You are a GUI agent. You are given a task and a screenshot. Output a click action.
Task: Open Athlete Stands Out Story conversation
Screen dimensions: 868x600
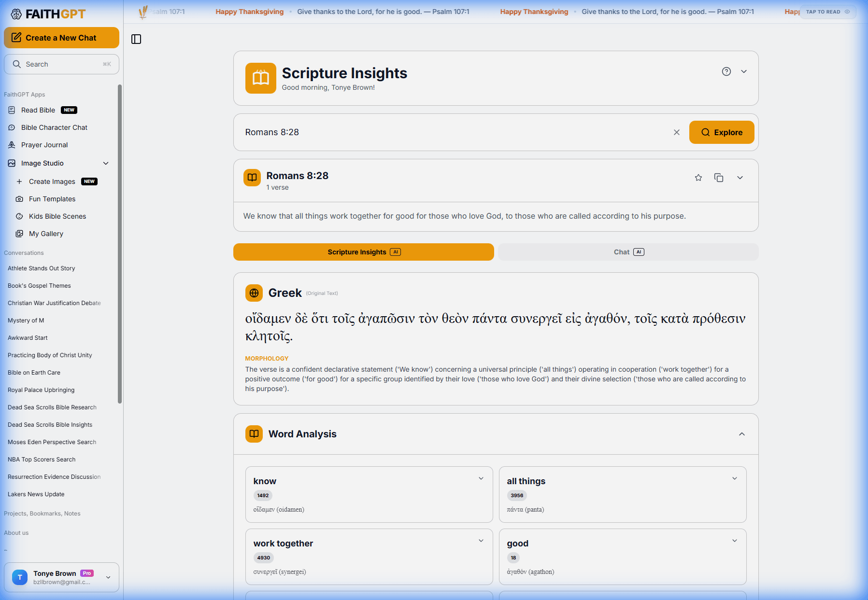41,268
